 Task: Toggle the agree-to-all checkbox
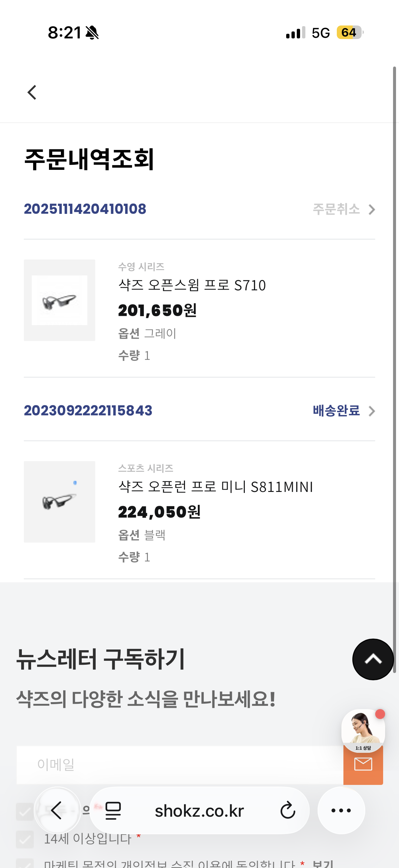[x=25, y=811]
